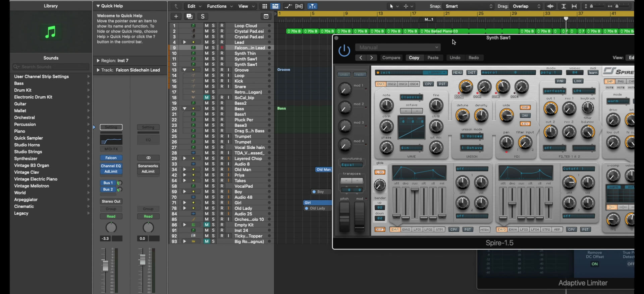The width and height of the screenshot is (644, 294).
Task: Toggle the catch playhead icon
Action: pos(312,6)
